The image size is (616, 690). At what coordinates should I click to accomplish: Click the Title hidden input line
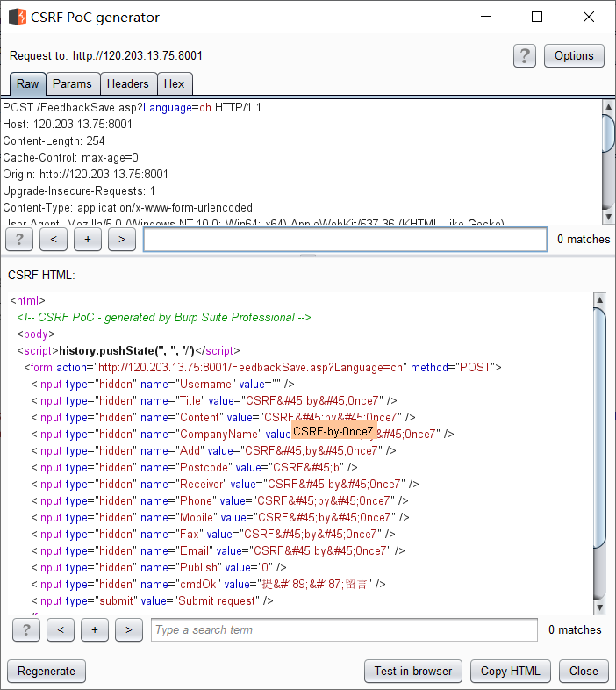coord(214,401)
